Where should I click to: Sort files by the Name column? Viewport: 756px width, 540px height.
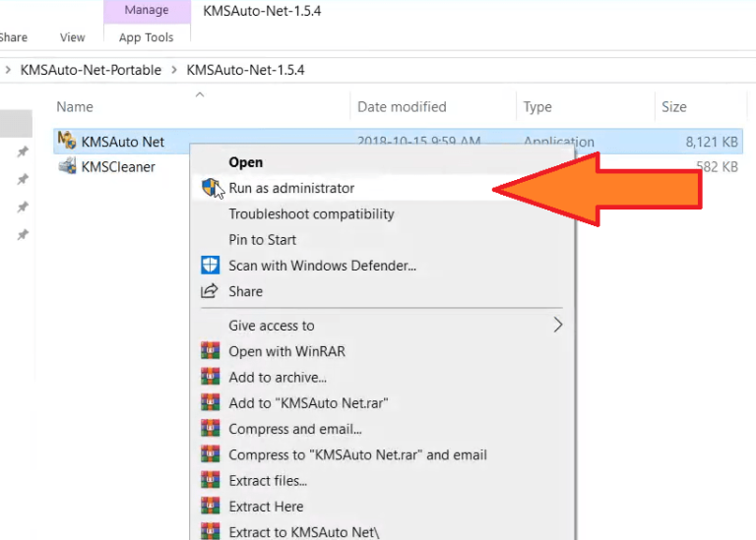point(75,106)
